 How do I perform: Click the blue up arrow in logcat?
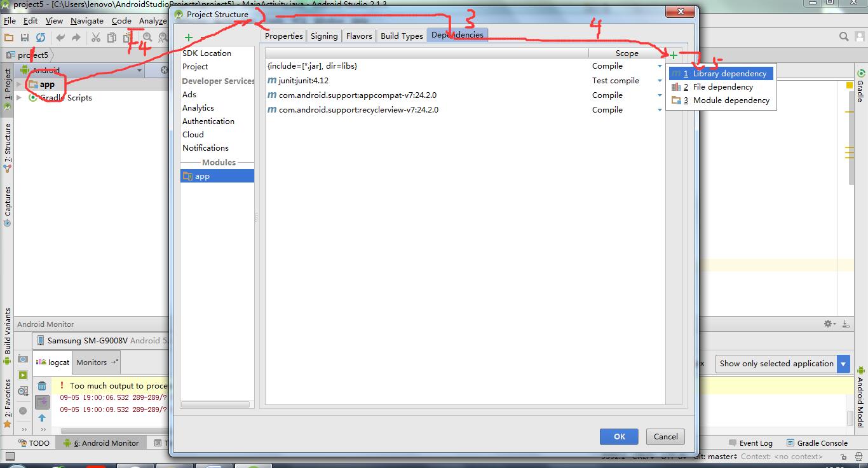(42, 418)
